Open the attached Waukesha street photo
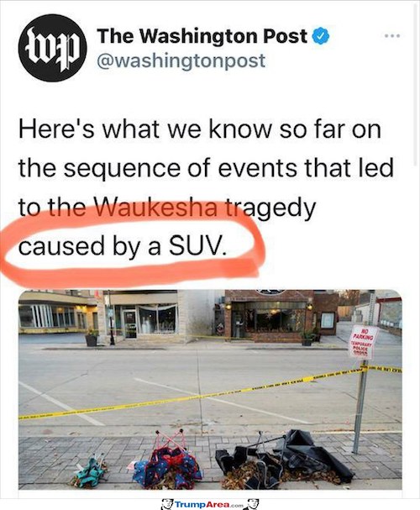This screenshot has height=510, width=420. [x=210, y=389]
